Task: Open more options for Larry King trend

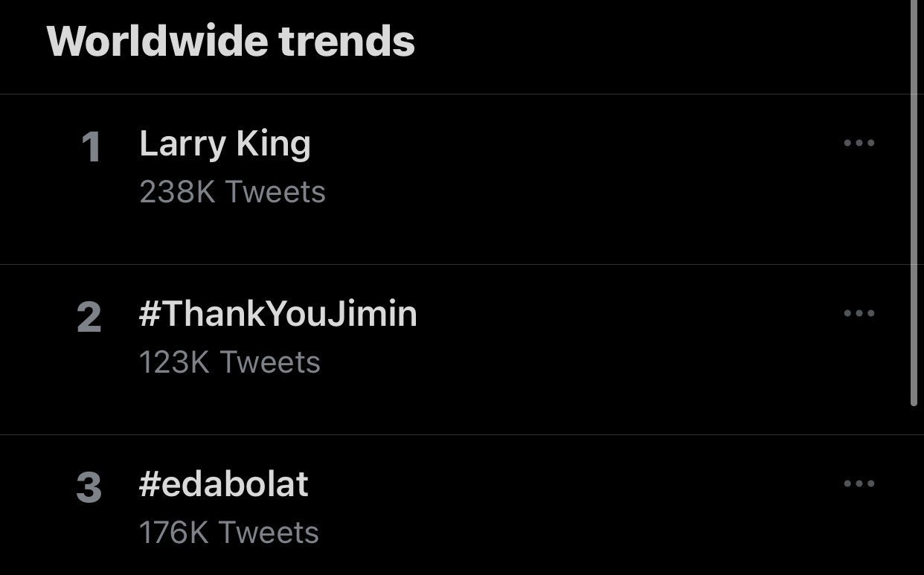Action: 859,143
